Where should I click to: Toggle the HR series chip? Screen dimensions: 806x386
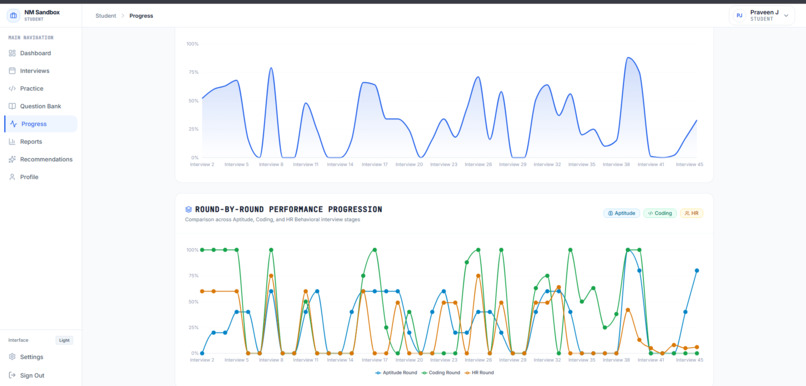point(691,213)
